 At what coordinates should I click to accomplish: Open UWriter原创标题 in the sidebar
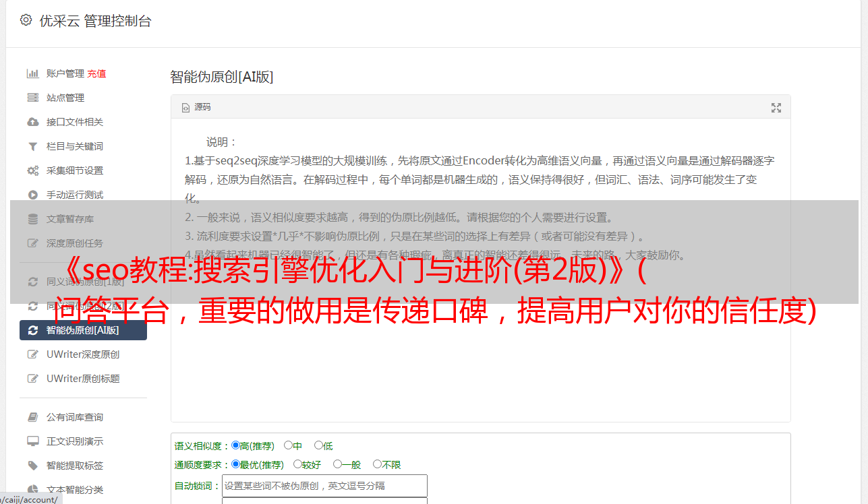(83, 379)
